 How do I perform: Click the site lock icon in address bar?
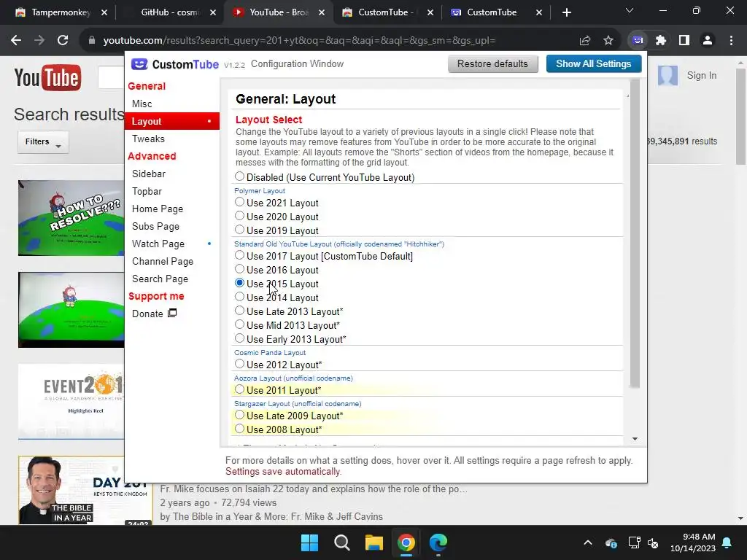91,41
